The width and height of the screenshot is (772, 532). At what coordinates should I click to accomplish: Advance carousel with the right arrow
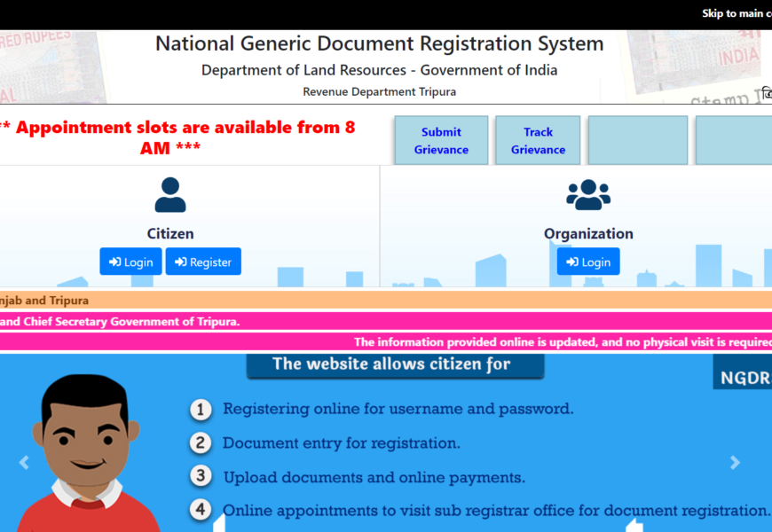point(735,462)
